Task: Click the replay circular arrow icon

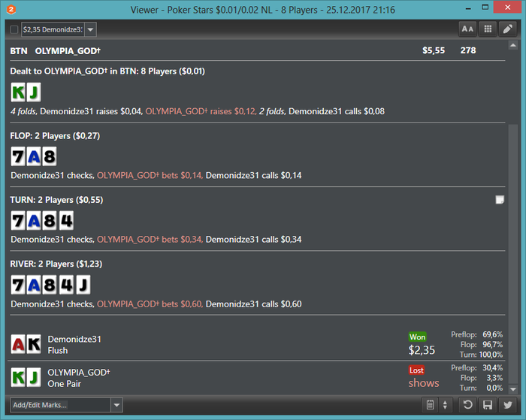Action: (467, 404)
